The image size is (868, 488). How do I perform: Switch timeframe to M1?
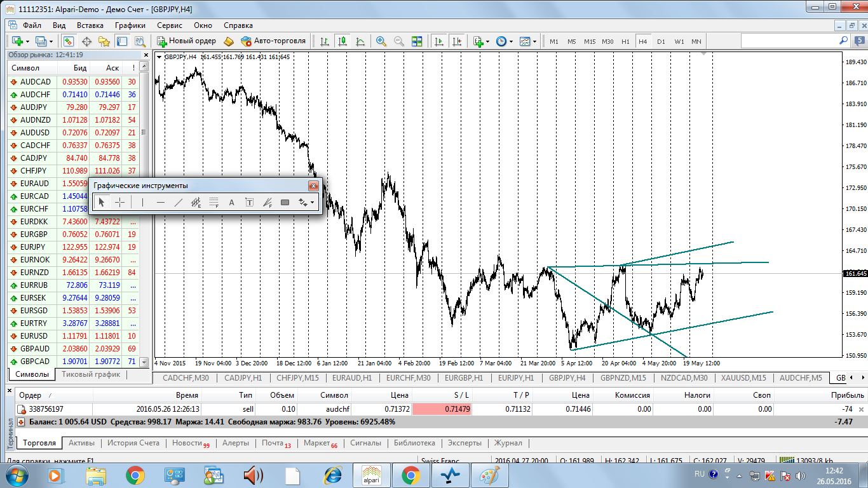[554, 41]
